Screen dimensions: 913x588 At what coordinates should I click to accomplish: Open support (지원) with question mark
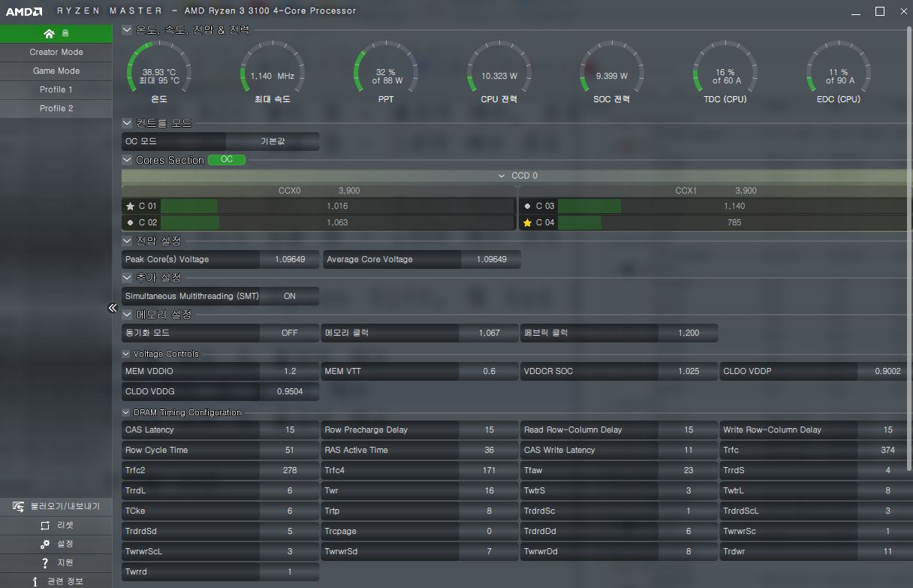point(56,563)
